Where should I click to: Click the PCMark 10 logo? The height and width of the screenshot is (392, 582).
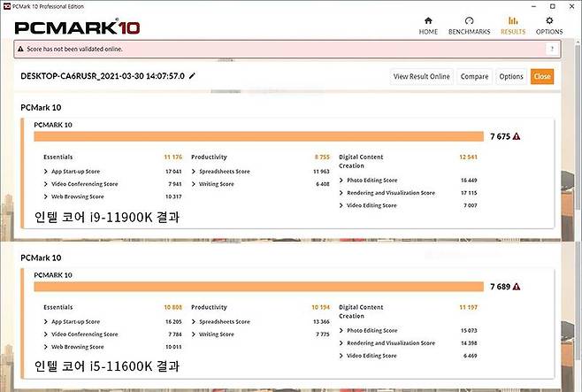point(77,27)
